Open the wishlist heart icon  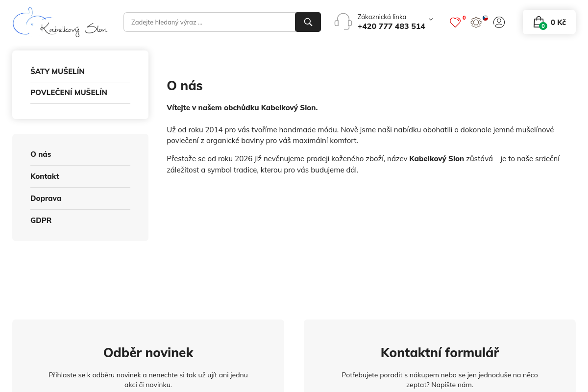(x=455, y=23)
